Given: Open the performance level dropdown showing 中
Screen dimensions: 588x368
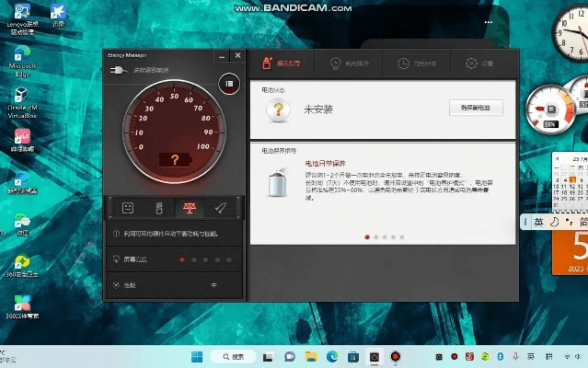Looking at the screenshot, I should coord(214,285).
